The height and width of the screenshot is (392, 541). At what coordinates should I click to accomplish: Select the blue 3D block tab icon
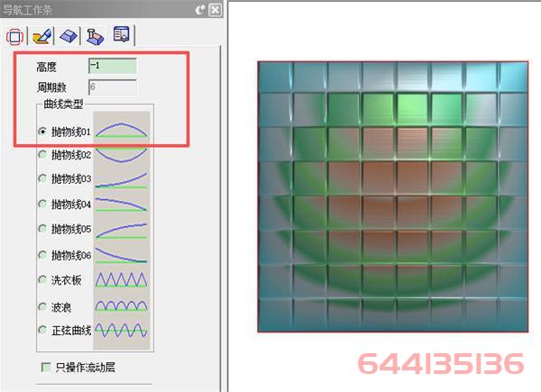tap(68, 35)
